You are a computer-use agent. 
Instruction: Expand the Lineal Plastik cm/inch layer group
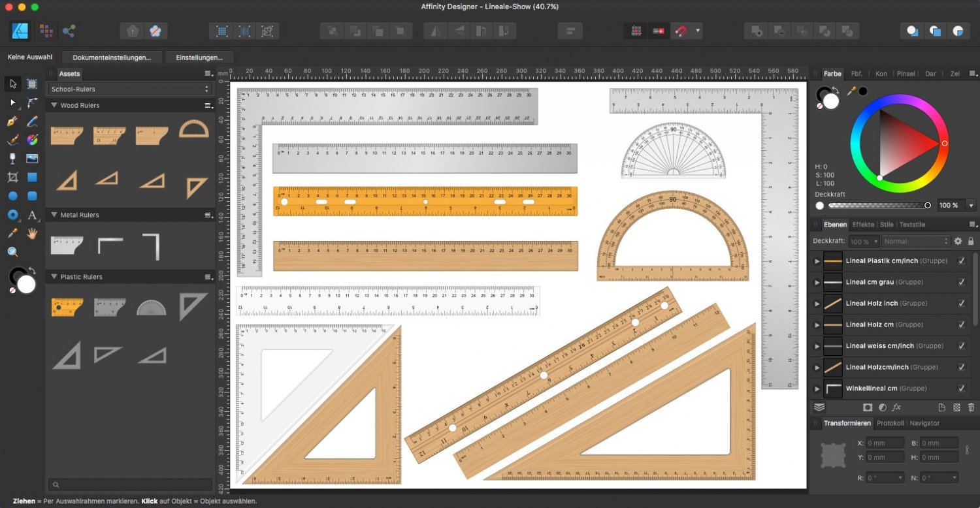[x=817, y=261]
